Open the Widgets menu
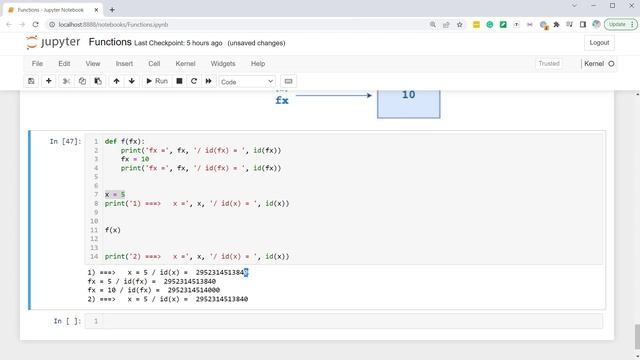Image resolution: width=640 pixels, height=360 pixels. [x=223, y=64]
